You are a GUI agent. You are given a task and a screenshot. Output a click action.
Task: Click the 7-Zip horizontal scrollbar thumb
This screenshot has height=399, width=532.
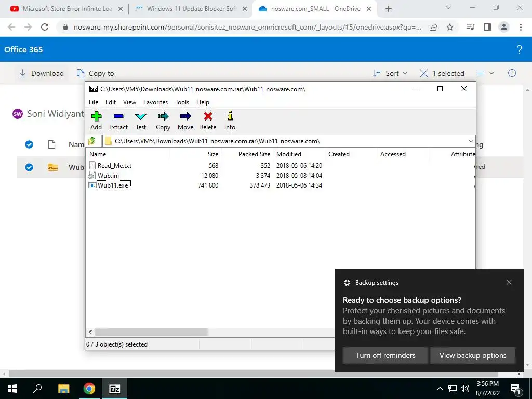tap(151, 332)
